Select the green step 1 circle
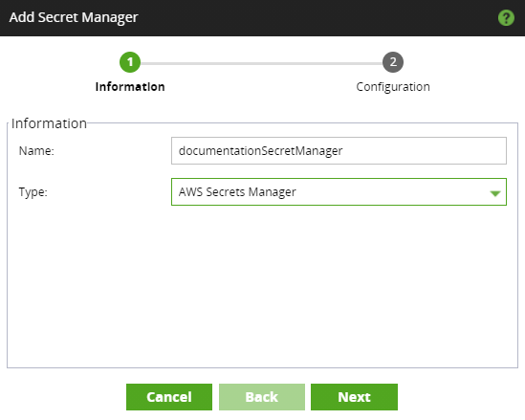The width and height of the screenshot is (525, 420). click(x=130, y=62)
